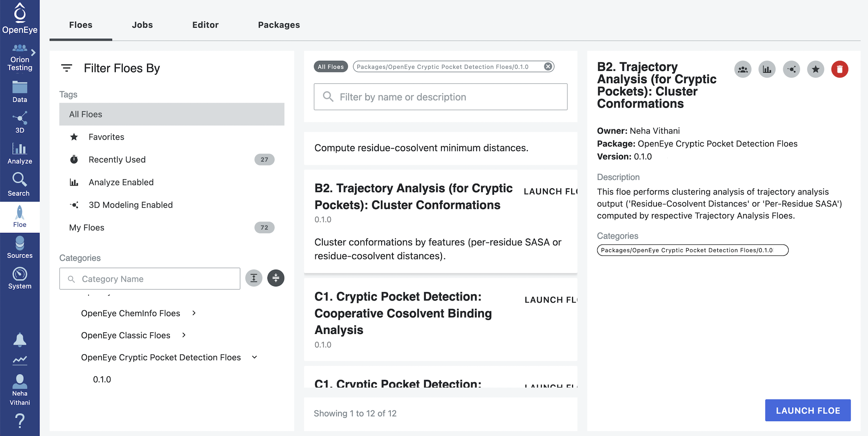The image size is (868, 436).
Task: Toggle the favorite star on the B2 floe
Action: pyautogui.click(x=816, y=69)
